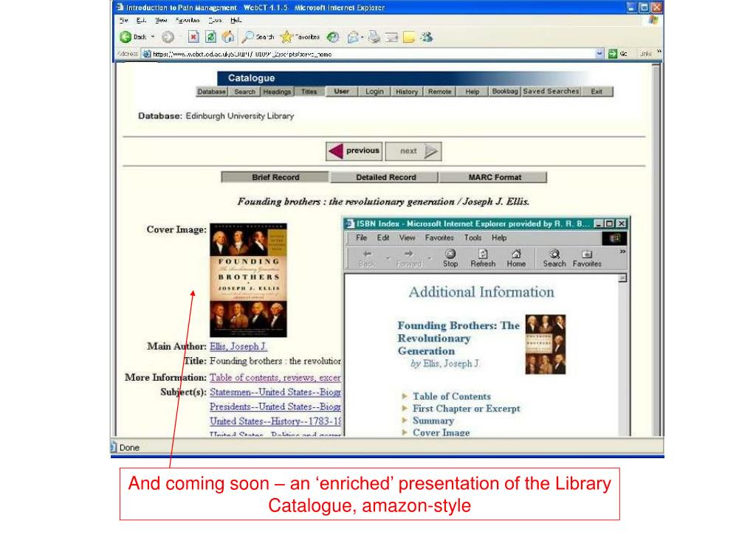The image size is (756, 546).
Task: Open the File menu of main browser
Action: coord(124,20)
